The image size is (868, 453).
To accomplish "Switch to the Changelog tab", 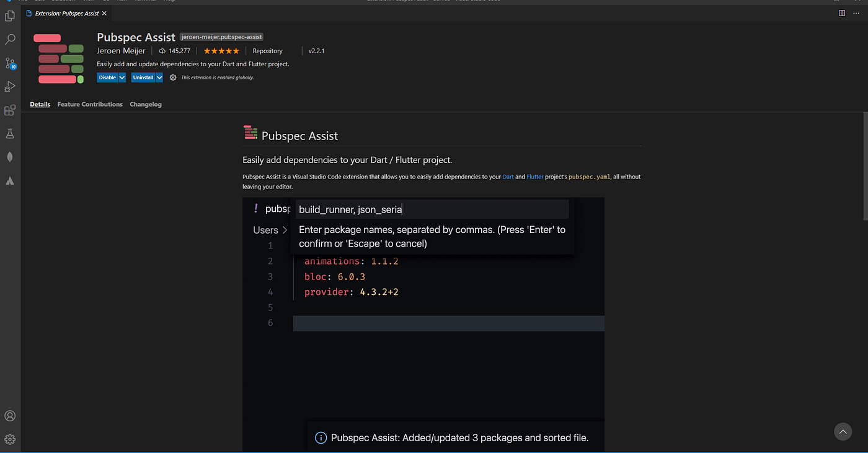I will pyautogui.click(x=145, y=104).
